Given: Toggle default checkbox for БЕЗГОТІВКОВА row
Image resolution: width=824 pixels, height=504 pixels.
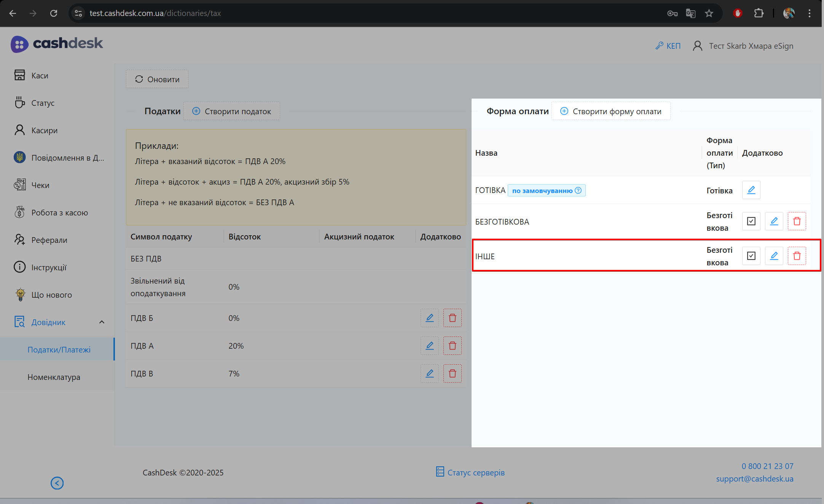Looking at the screenshot, I should 751,221.
